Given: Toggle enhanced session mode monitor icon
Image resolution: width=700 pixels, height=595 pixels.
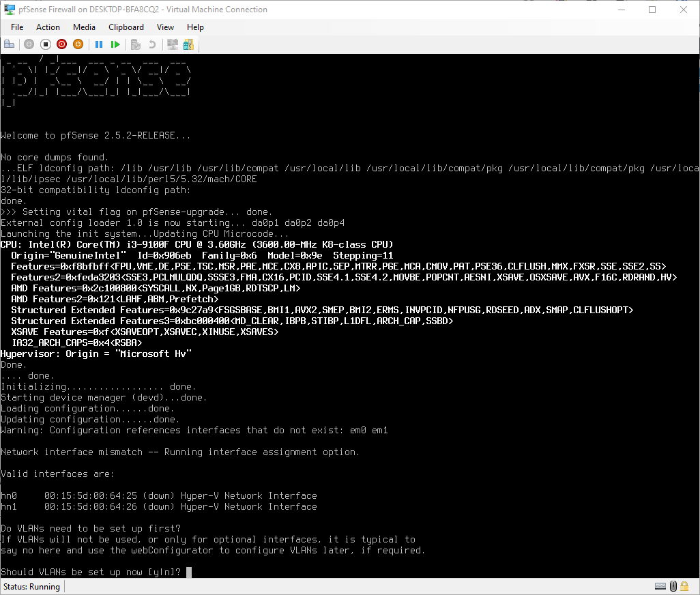Looking at the screenshot, I should (x=173, y=44).
